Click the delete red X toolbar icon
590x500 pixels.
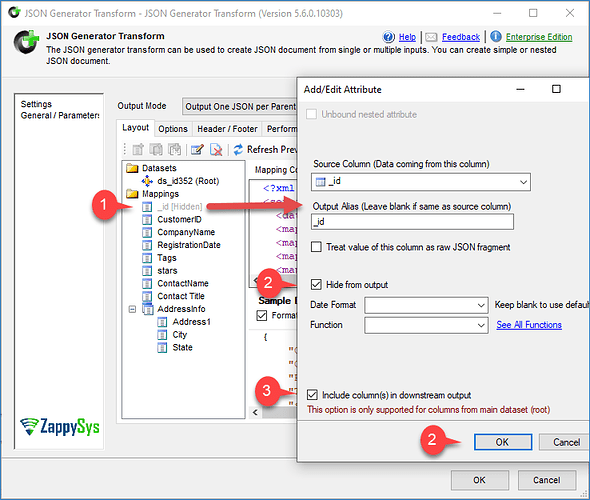pos(216,150)
